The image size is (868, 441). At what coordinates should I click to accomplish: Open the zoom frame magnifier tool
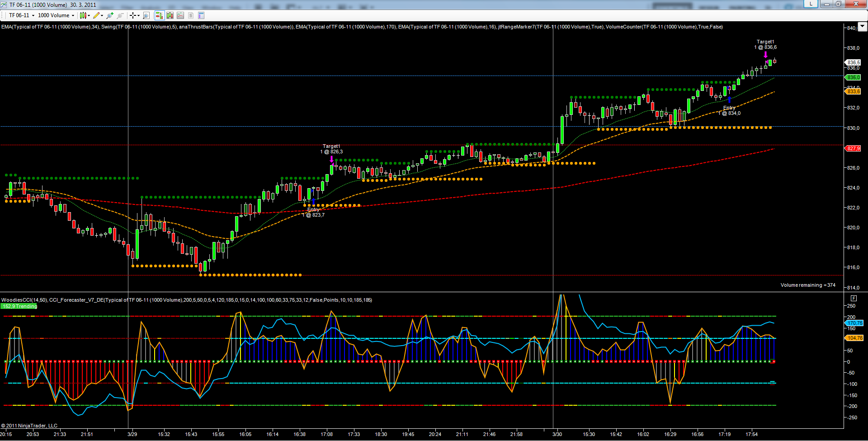coord(146,15)
